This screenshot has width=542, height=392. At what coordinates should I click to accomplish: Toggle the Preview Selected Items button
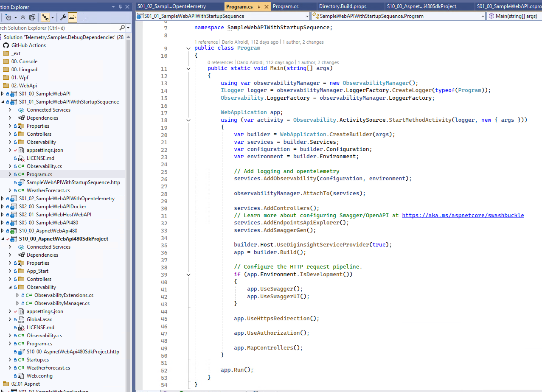click(73, 17)
